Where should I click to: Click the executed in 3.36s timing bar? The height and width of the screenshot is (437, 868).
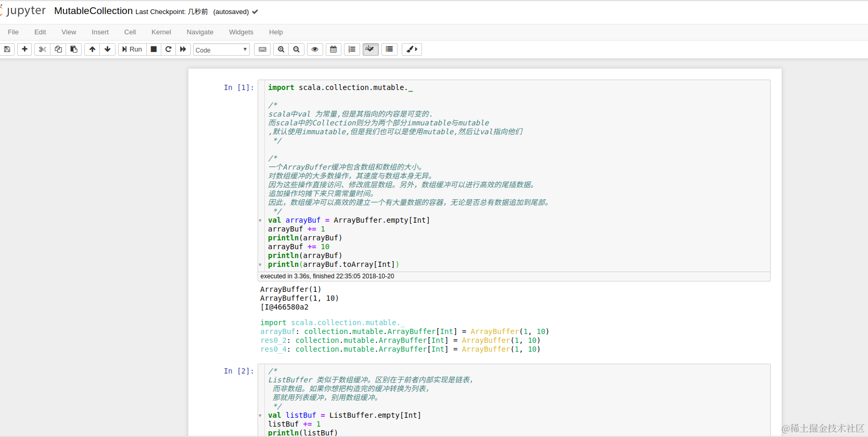coord(514,276)
